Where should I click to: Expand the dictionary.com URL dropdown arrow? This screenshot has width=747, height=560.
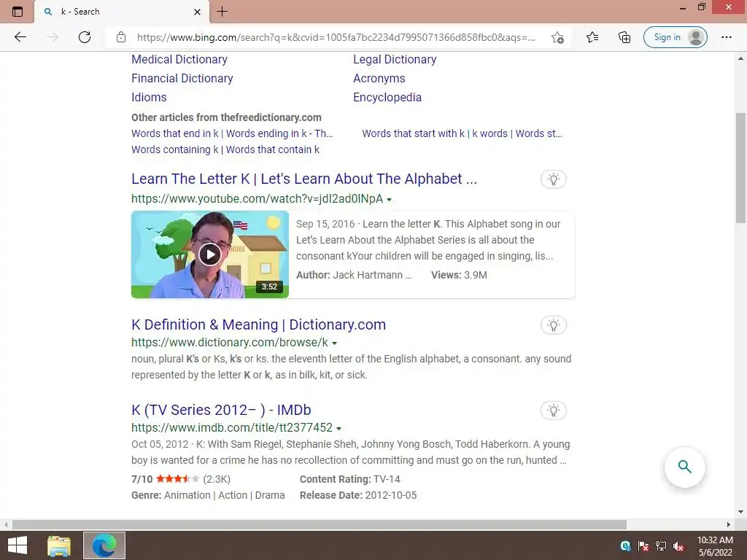tap(334, 343)
